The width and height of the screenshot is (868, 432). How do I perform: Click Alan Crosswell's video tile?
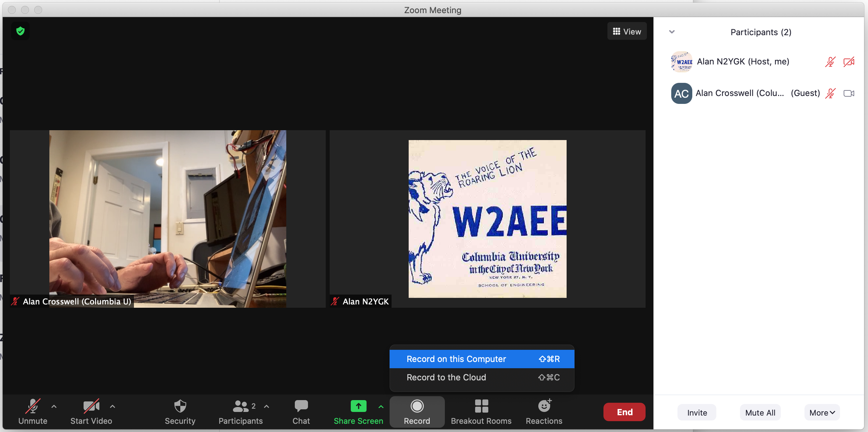(x=167, y=219)
